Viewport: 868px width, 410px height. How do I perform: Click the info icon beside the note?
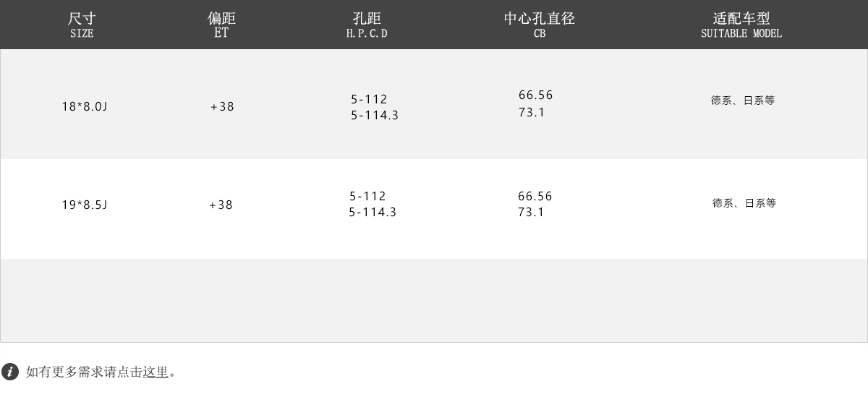(10, 372)
